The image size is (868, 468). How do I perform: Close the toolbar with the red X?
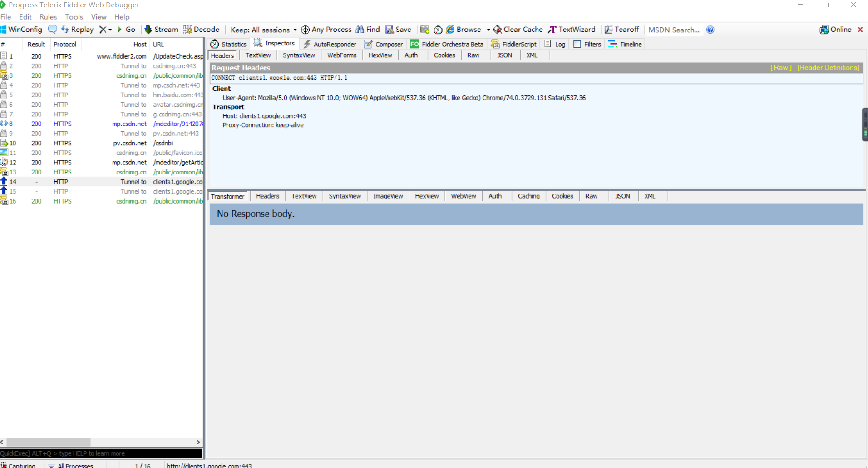[x=860, y=30]
